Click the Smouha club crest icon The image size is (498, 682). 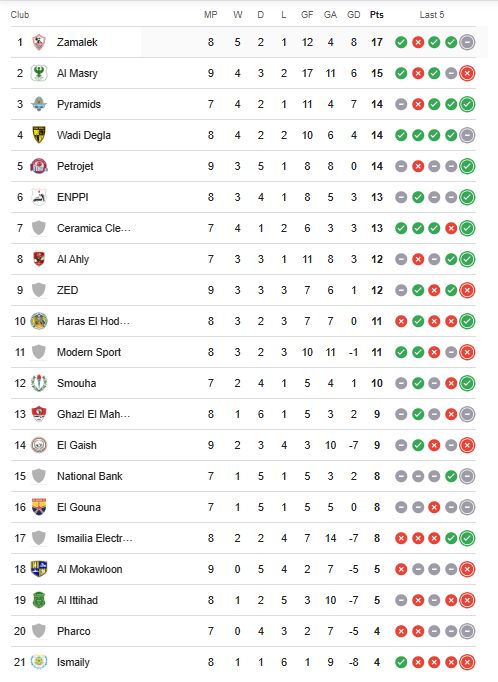(39, 383)
